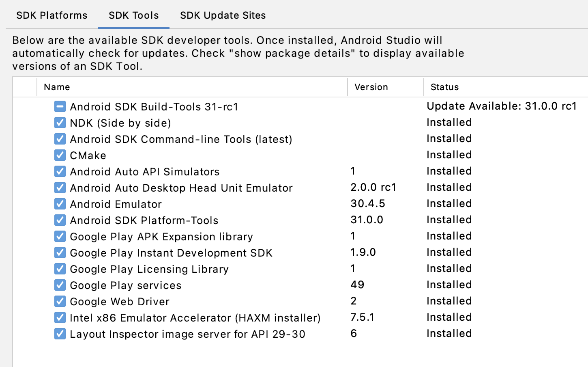Click version '7.5.1' of HAXM installer
Image resolution: width=588 pixels, height=367 pixels.
[363, 317]
